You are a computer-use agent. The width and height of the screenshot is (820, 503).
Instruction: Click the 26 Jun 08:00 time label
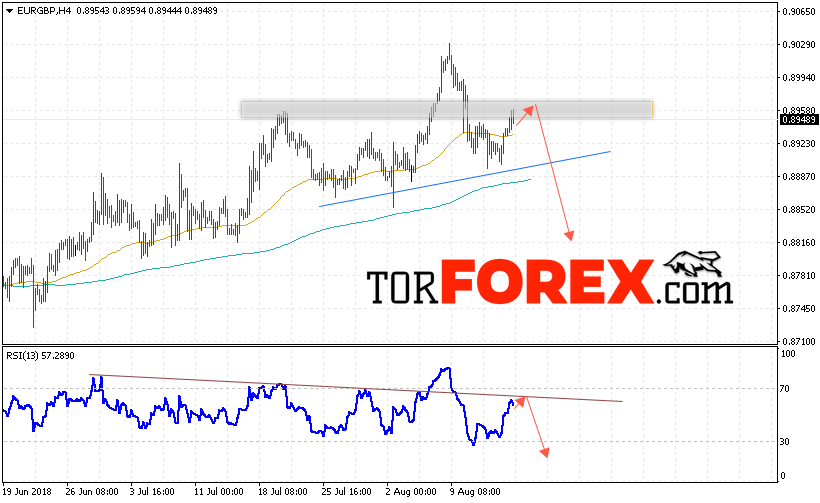(92, 492)
